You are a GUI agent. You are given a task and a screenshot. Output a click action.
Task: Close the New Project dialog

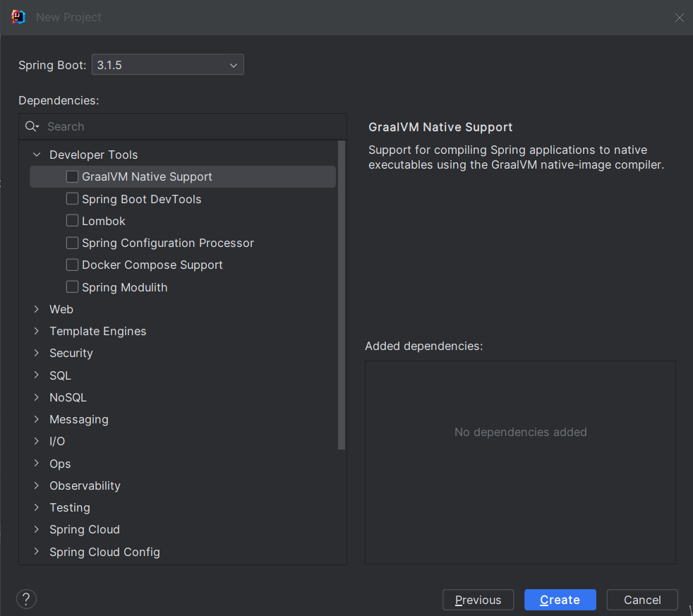[x=680, y=17]
